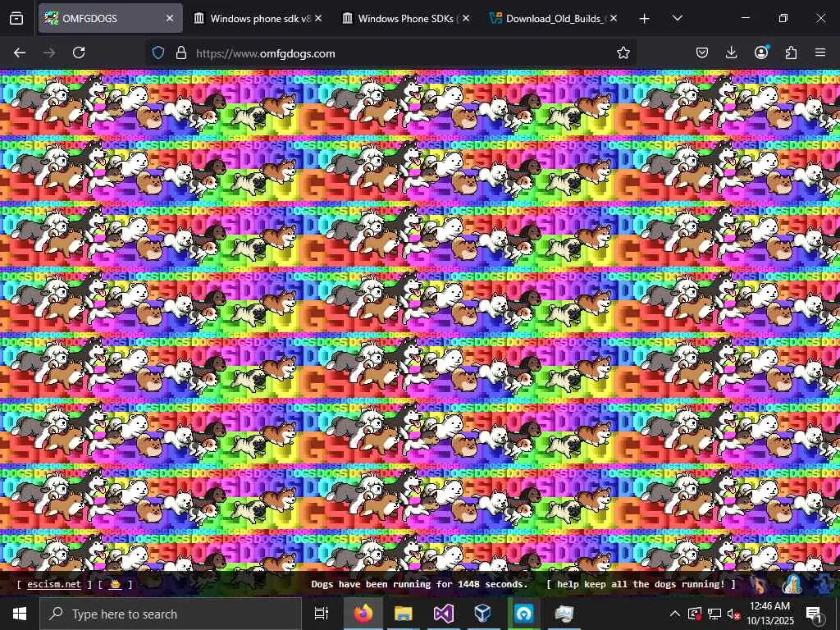Close the Download_Old_Builds tab
The height and width of the screenshot is (630, 840).
[x=614, y=18]
